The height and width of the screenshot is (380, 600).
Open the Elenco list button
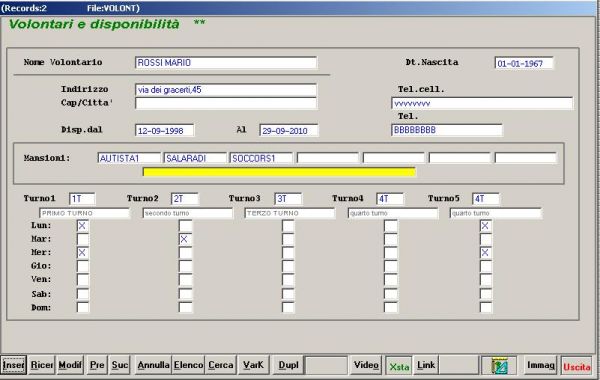pos(188,365)
